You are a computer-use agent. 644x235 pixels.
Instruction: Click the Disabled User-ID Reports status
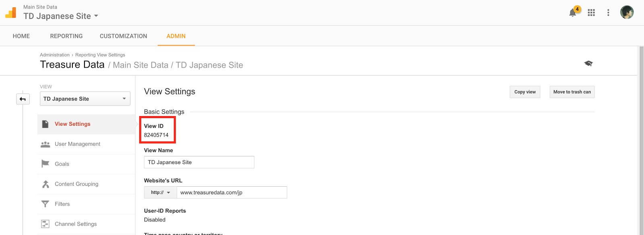pos(155,220)
